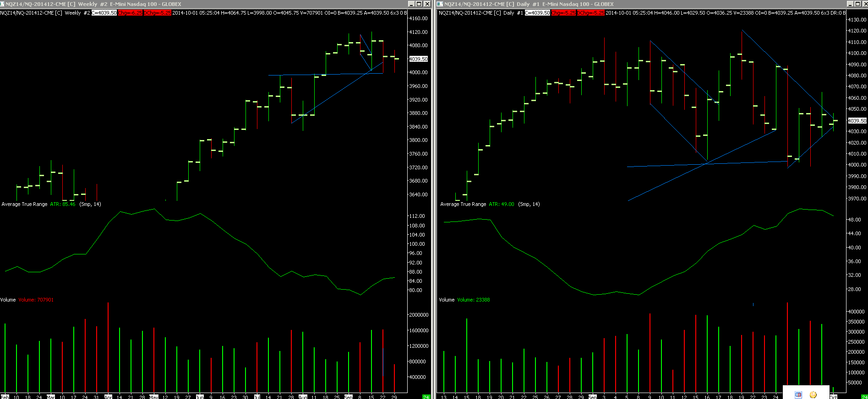This screenshot has height=399, width=868.
Task: Maximize the Daily chart window
Action: tap(858, 4)
